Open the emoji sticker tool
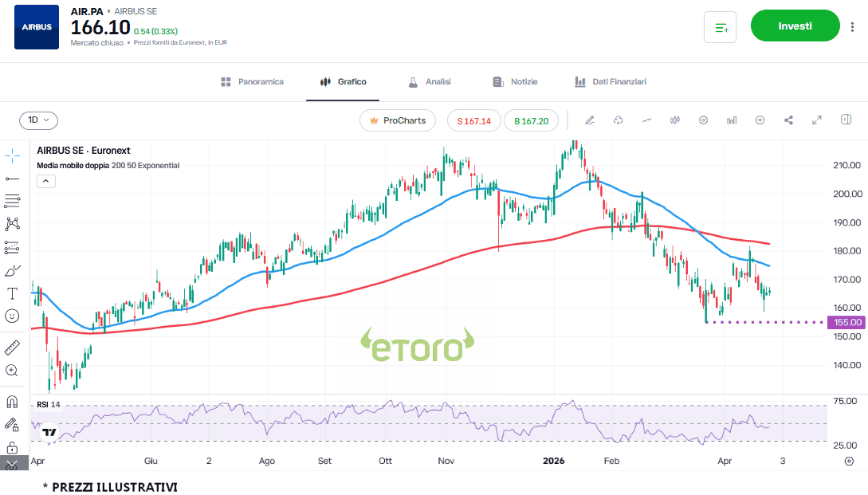Viewport: 868px width, 495px height. click(13, 316)
